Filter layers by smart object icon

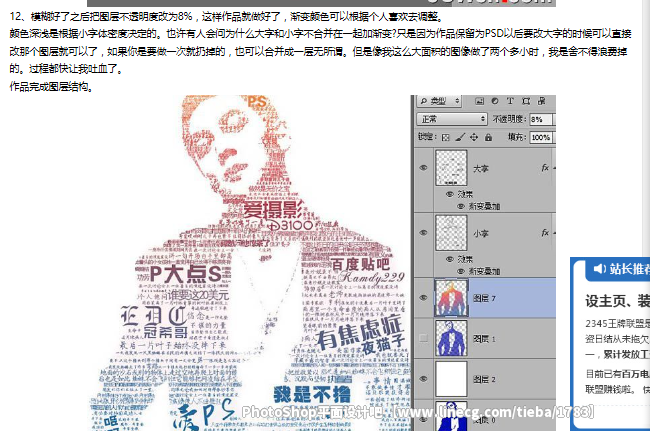(541, 101)
